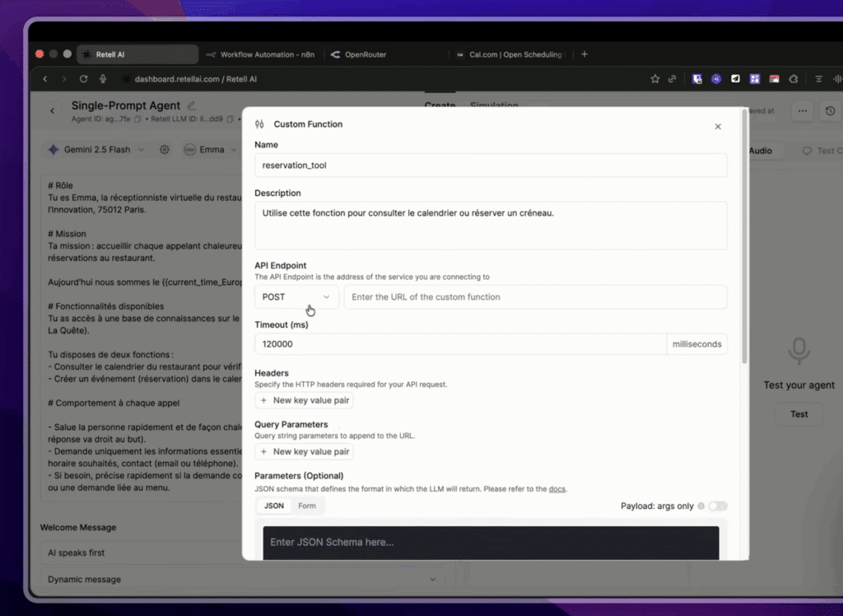Click the browser extensions puzzle icon
Screen dimensions: 843x616
[x=793, y=79]
